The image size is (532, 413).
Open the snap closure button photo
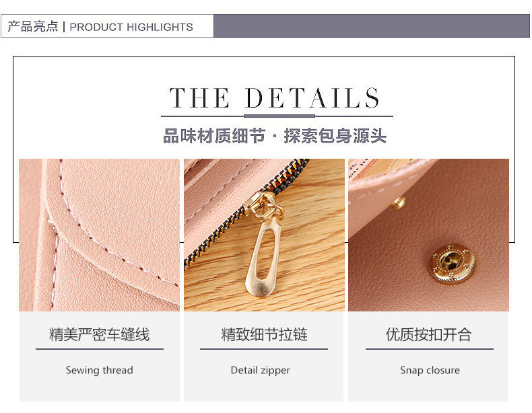click(428, 235)
